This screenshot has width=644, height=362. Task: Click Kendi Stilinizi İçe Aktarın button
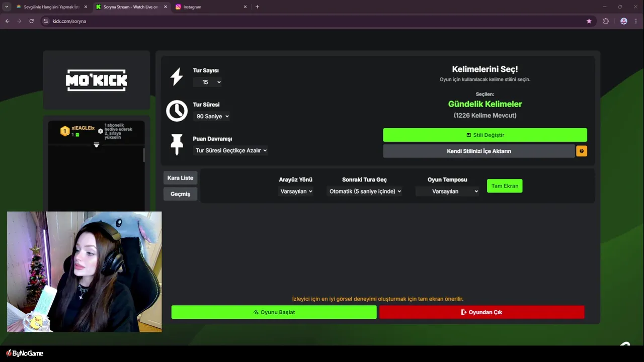click(x=479, y=151)
